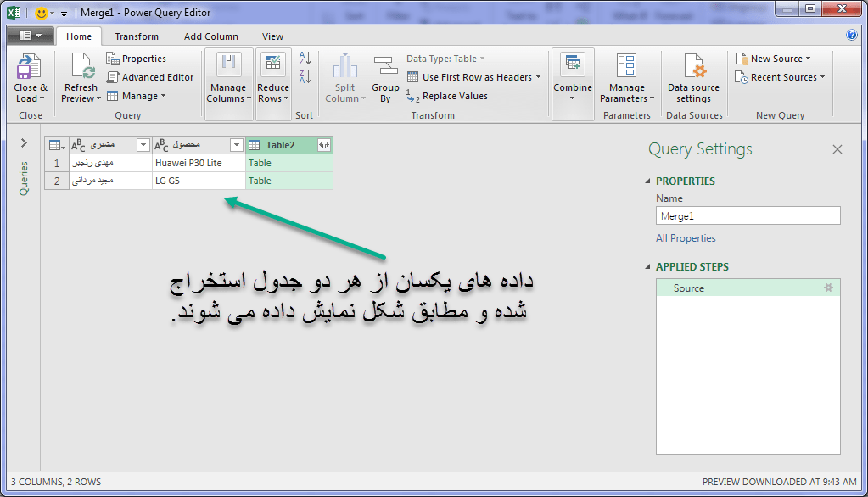
Task: Click the Table link in row 2
Action: pyautogui.click(x=260, y=181)
